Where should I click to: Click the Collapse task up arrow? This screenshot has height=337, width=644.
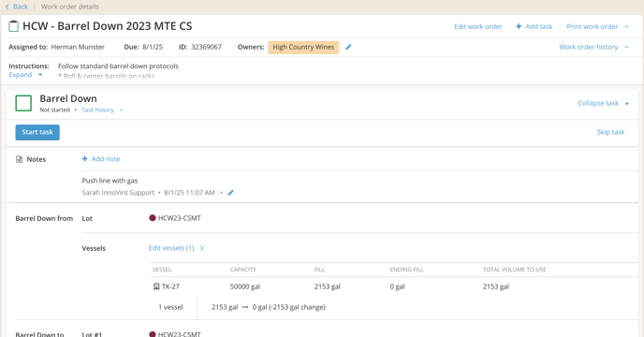(x=627, y=104)
